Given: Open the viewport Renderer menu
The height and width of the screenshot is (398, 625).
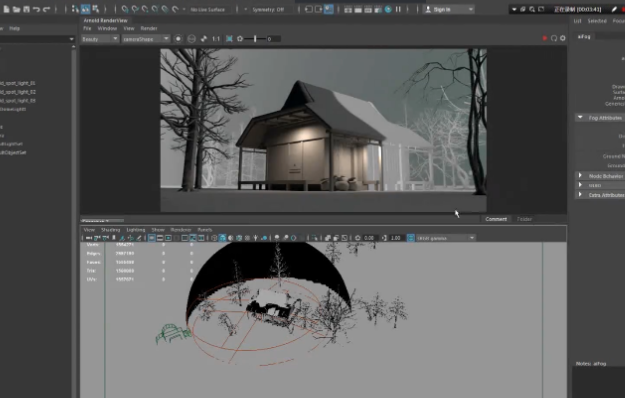Looking at the screenshot, I should 181,230.
